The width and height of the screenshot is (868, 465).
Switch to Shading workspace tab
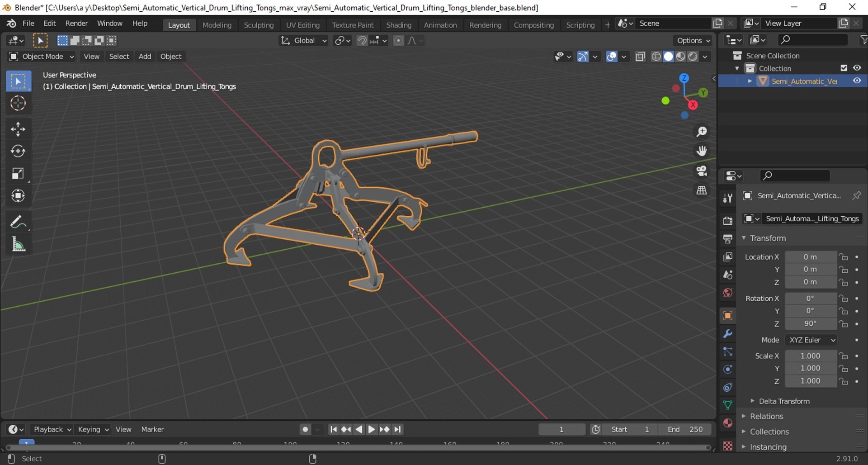[x=399, y=25]
